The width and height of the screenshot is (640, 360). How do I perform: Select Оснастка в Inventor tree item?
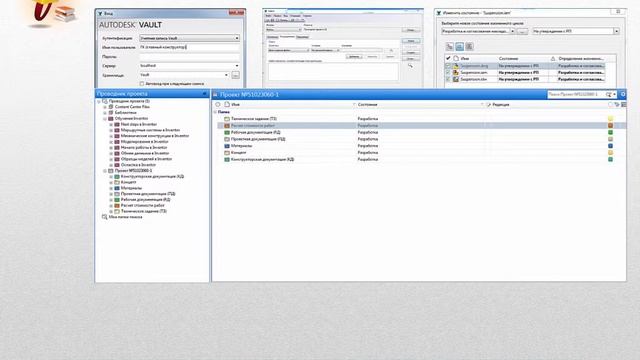point(138,165)
